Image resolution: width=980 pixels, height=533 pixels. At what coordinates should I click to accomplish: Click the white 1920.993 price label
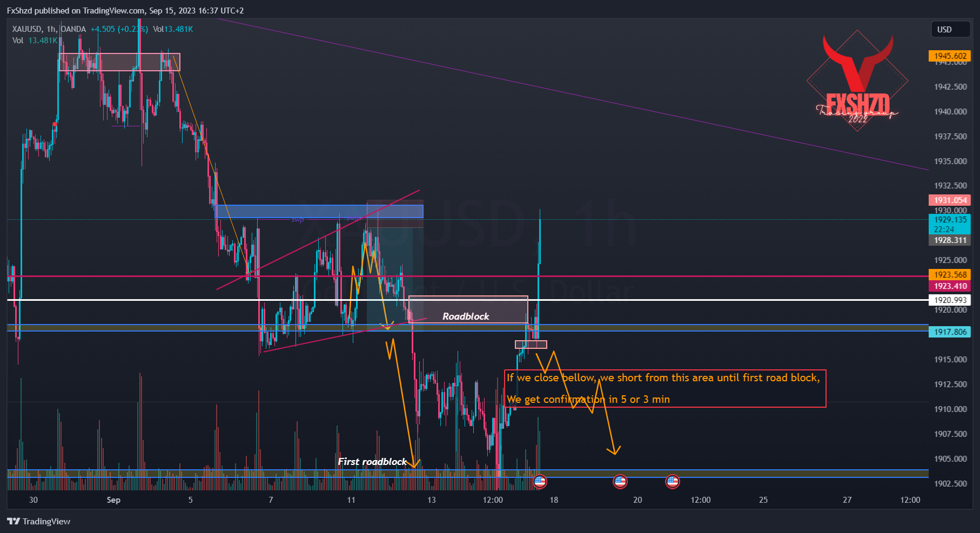click(950, 300)
